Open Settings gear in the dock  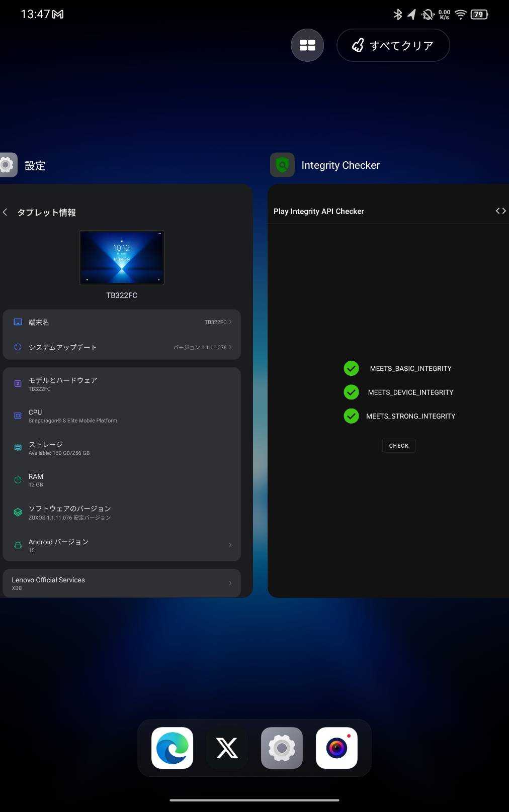[282, 748]
